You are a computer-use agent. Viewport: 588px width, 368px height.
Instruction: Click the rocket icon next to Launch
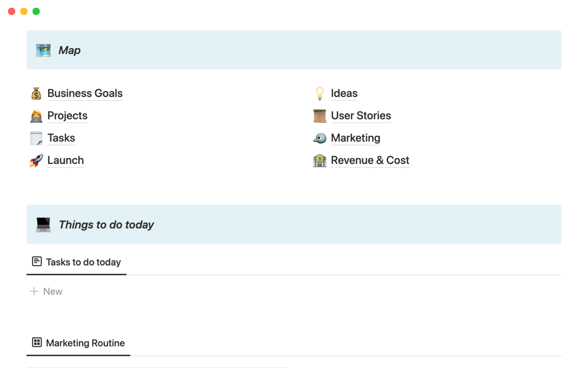point(36,160)
